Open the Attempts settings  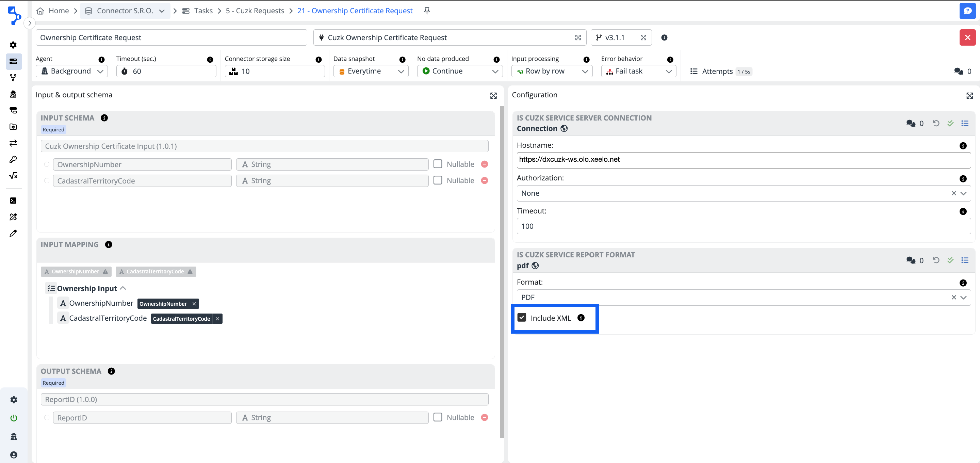click(x=717, y=71)
